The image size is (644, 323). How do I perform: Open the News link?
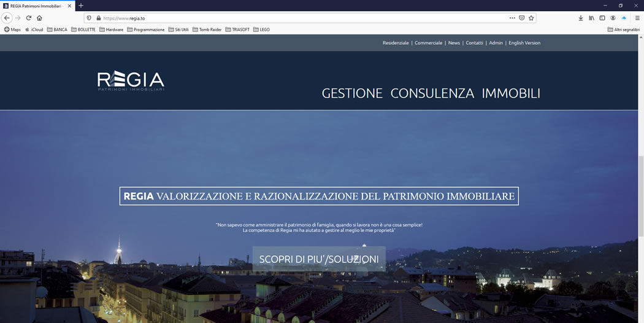pos(454,43)
